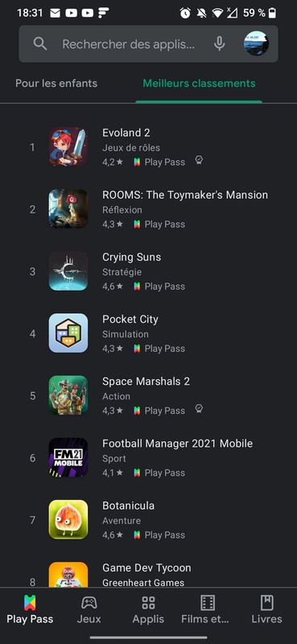Open the Botanicula app icon
The width and height of the screenshot is (297, 644).
click(x=68, y=519)
